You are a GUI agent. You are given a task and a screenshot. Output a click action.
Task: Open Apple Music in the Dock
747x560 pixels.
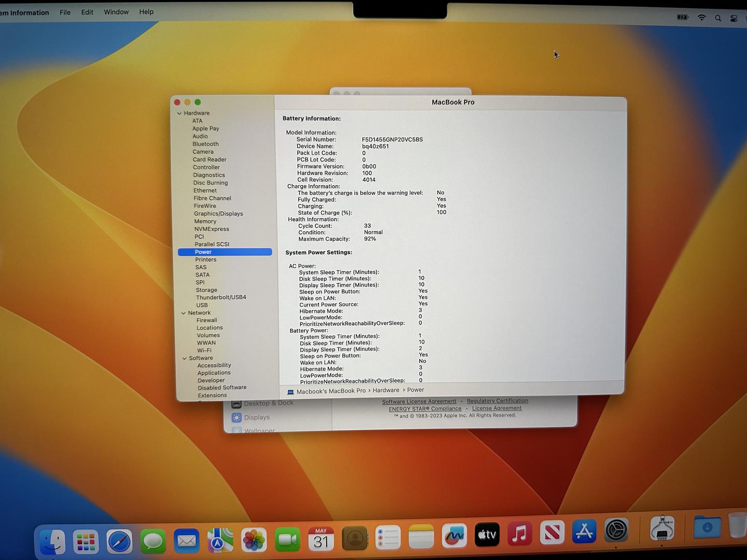(519, 534)
